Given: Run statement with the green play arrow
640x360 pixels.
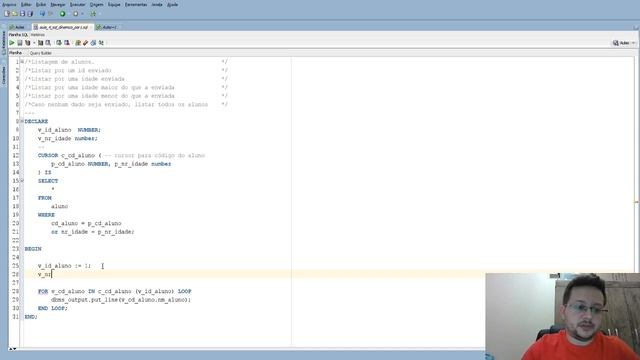Looking at the screenshot, I should pyautogui.click(x=12, y=43).
